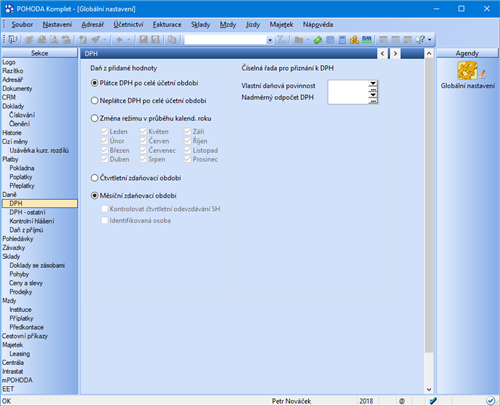This screenshot has width=500, height=406.
Task: Click the toolbar search input field
Action: point(226,40)
